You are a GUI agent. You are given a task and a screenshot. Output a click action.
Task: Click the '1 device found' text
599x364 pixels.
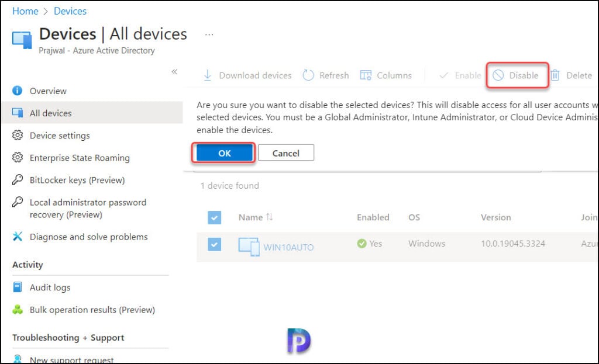pos(229,185)
